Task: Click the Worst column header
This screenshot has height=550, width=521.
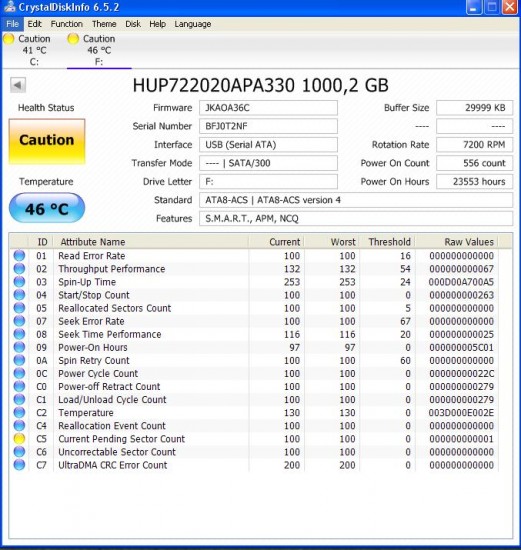Action: pyautogui.click(x=332, y=242)
